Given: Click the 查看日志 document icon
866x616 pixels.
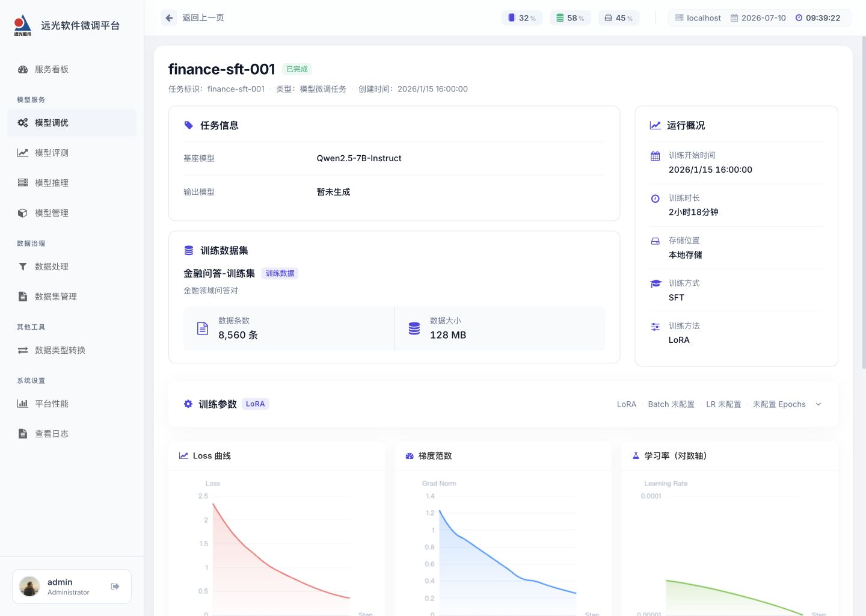Looking at the screenshot, I should click(x=23, y=434).
